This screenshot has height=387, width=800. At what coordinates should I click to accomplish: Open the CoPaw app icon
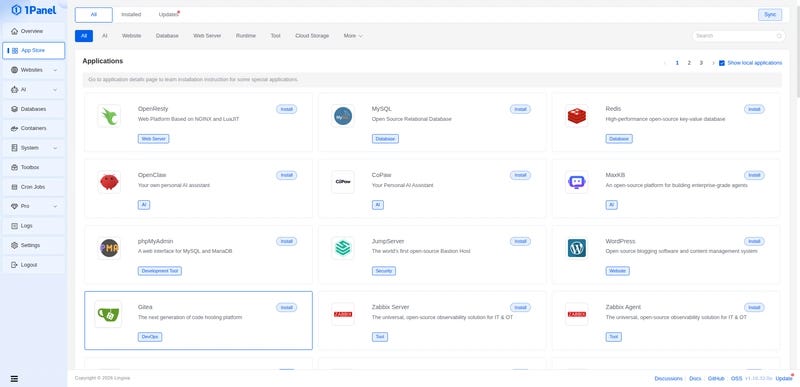click(343, 182)
